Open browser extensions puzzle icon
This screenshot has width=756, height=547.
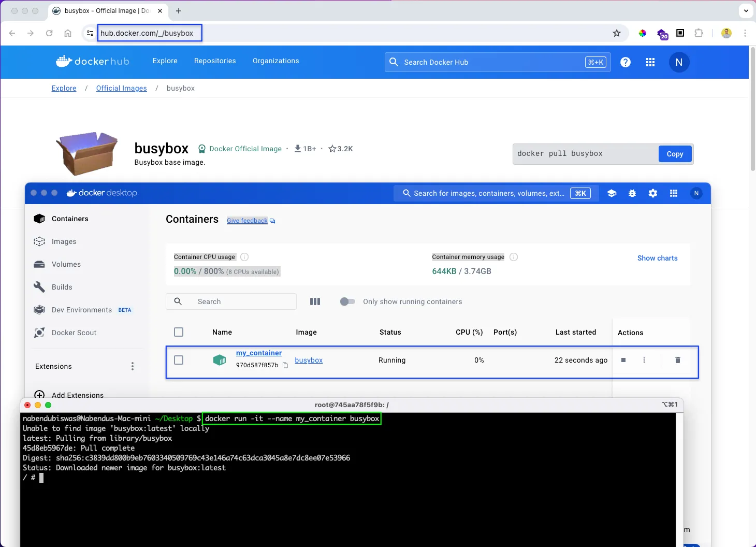click(x=699, y=33)
